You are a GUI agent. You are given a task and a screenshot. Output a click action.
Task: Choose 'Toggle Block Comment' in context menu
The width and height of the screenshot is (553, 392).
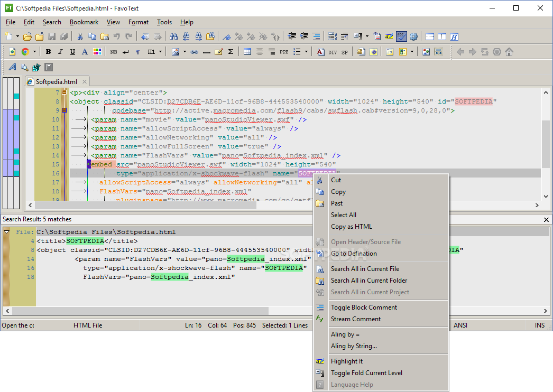coord(364,307)
